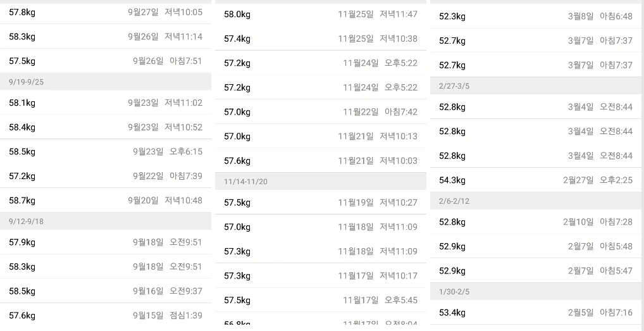Select the 57.5kg record from 11월19일
Viewport: 644px width, 331px height.
click(x=321, y=203)
